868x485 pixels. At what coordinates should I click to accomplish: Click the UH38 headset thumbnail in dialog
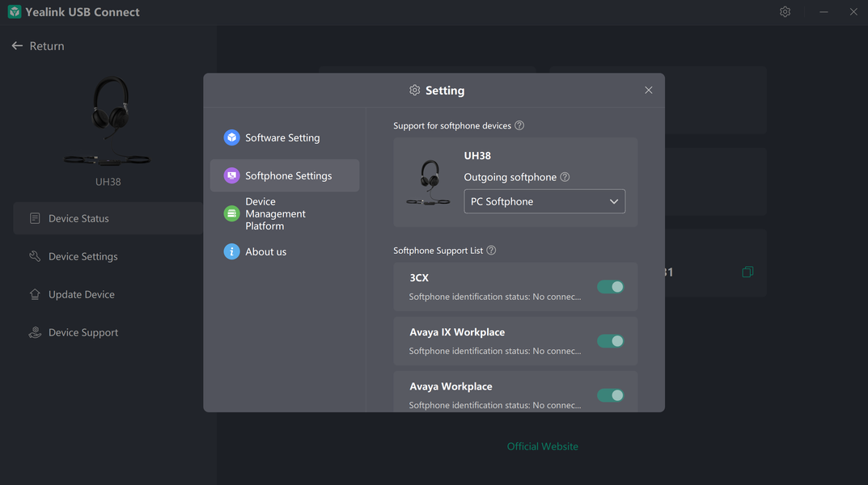coord(428,183)
